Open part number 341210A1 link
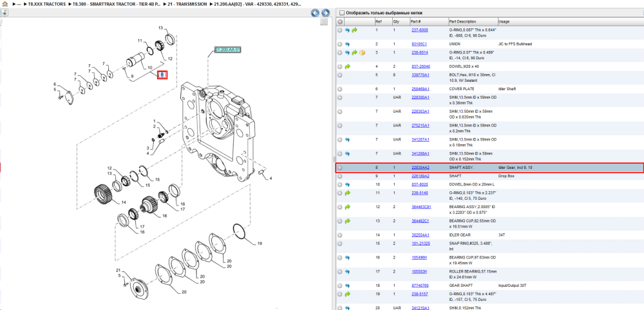Image resolution: width=644 pixels, height=310 pixels. point(420,307)
